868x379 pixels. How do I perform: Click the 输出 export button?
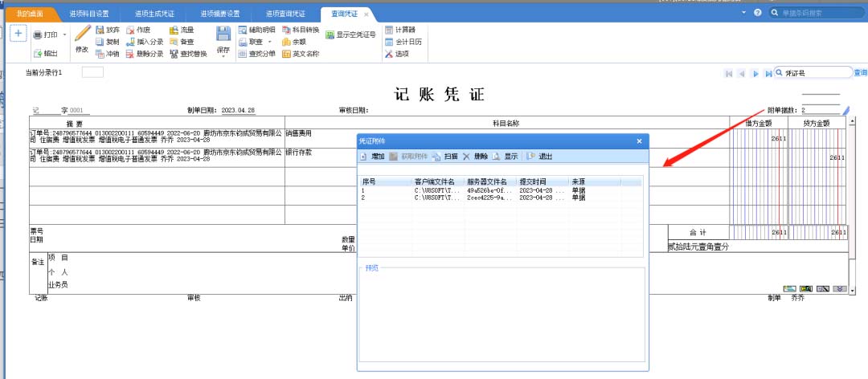pos(45,54)
